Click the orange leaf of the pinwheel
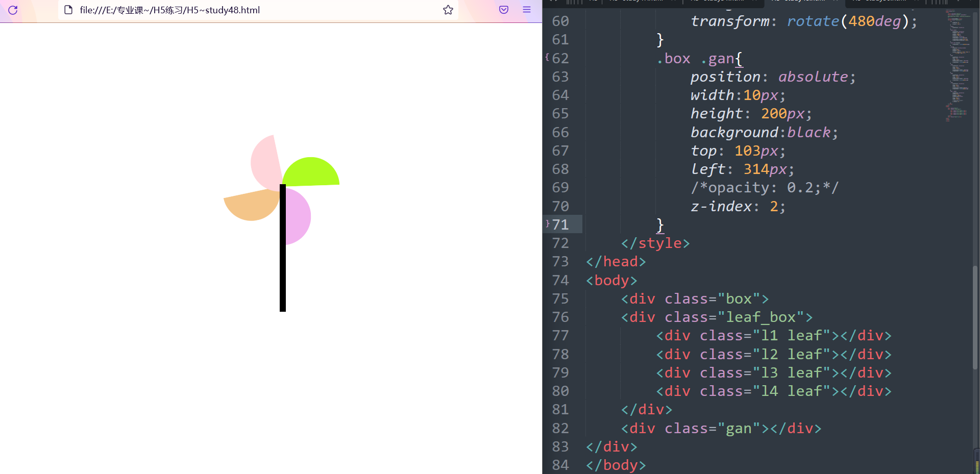This screenshot has height=474, width=980. pyautogui.click(x=251, y=205)
